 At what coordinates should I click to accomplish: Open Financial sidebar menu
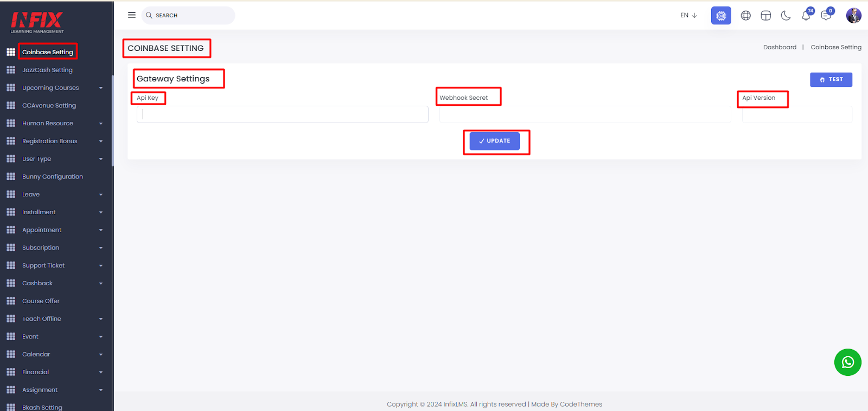coord(35,372)
